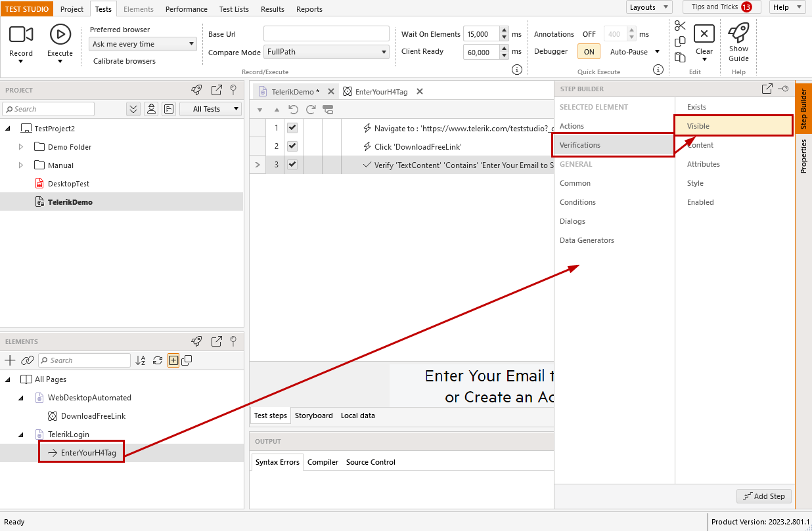Click the link icon in Elements toolbar
The height and width of the screenshot is (531, 812).
coord(27,360)
